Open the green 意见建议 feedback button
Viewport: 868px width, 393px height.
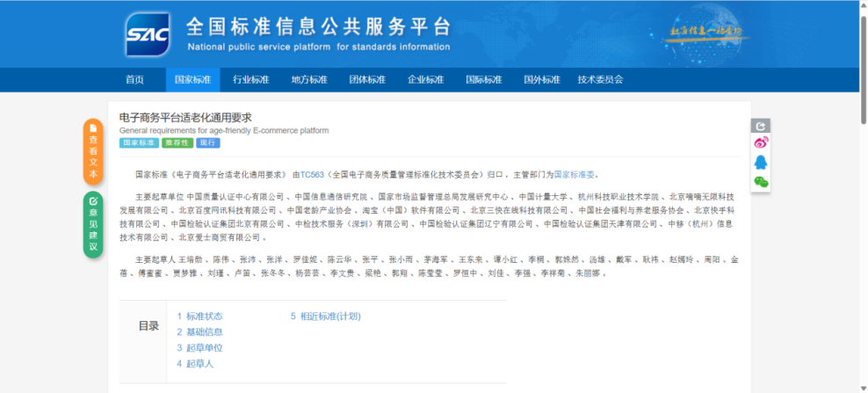pos(93,225)
